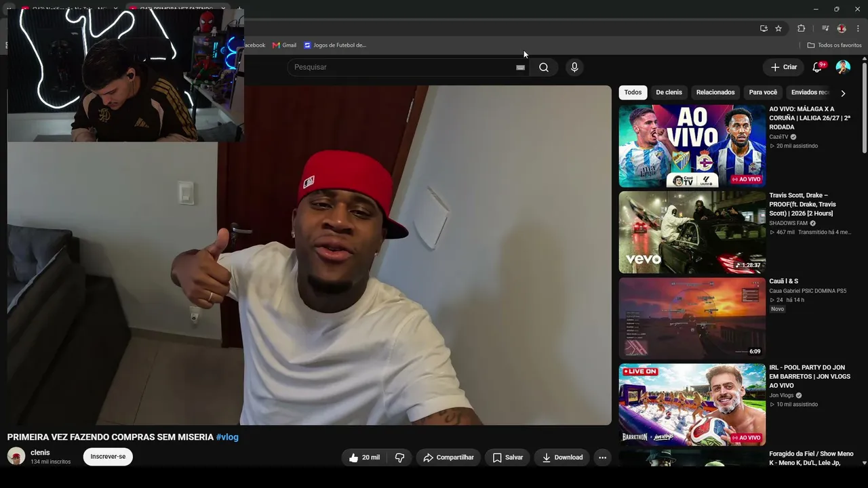Close the PRIMEIRA VEZ FAZENDO browser tab

point(222,9)
